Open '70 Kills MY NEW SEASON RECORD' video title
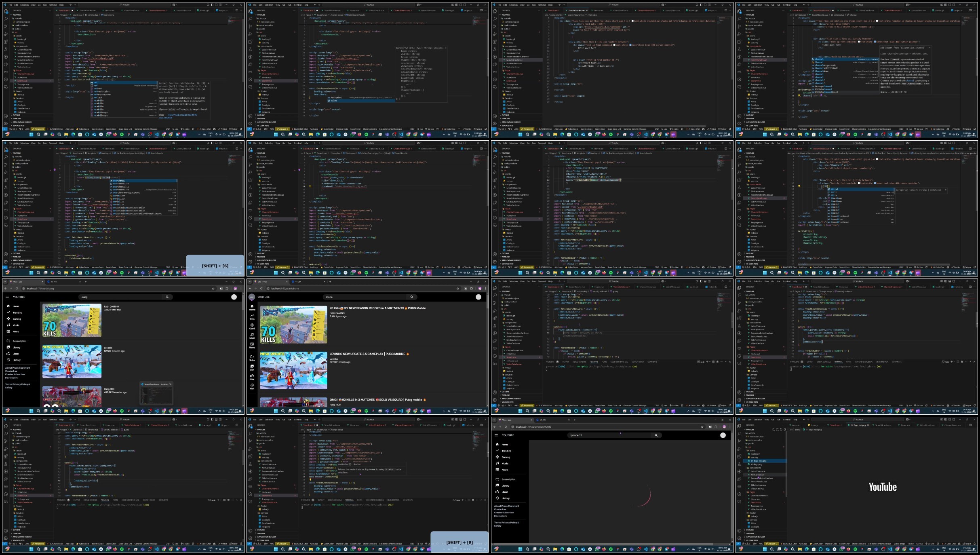The image size is (980, 555). [x=377, y=308]
